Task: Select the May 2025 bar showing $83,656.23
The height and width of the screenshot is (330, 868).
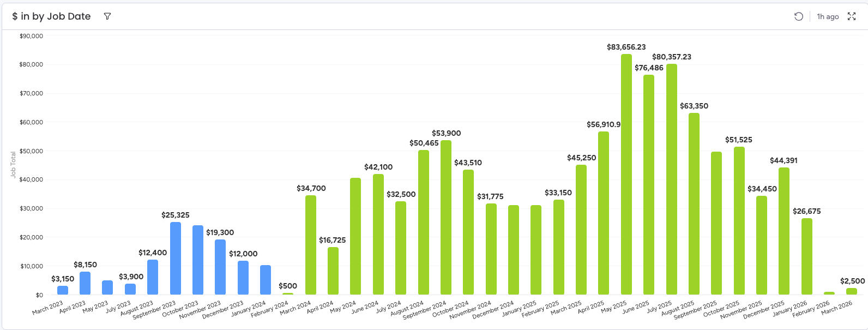Action: (x=626, y=175)
